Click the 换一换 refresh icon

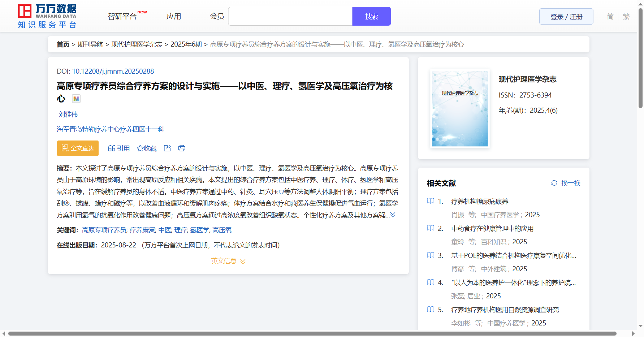coord(554,183)
